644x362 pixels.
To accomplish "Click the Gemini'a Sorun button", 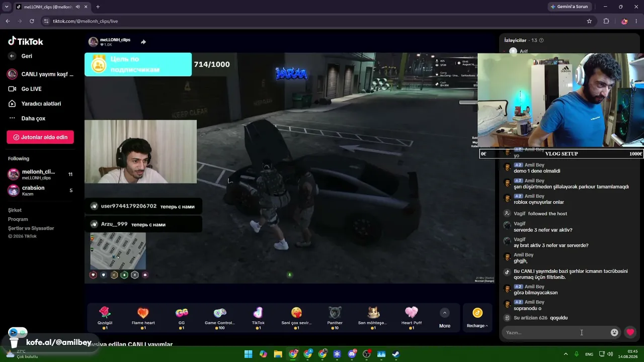I will click(x=569, y=7).
